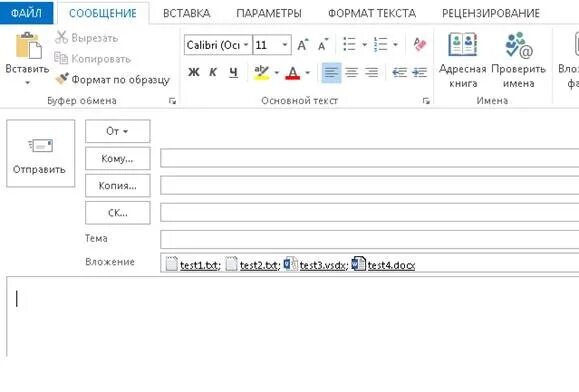Focus the Кому recipient field
579x392 pixels.
(370, 158)
